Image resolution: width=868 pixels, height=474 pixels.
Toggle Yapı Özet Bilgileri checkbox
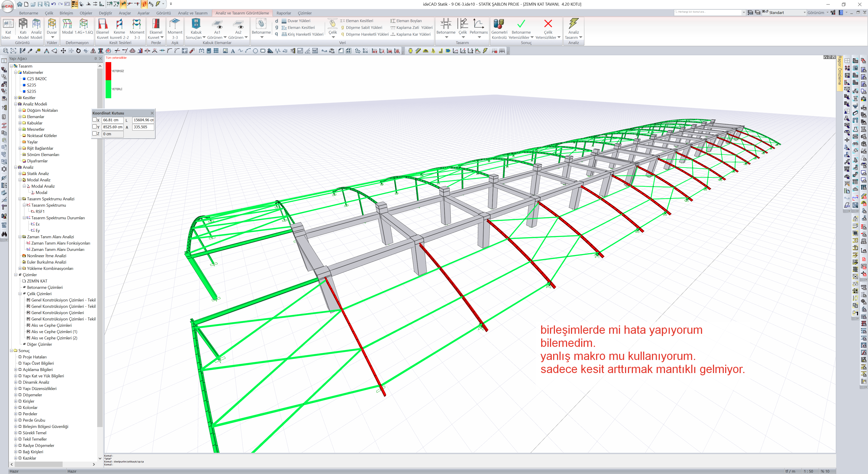20,363
